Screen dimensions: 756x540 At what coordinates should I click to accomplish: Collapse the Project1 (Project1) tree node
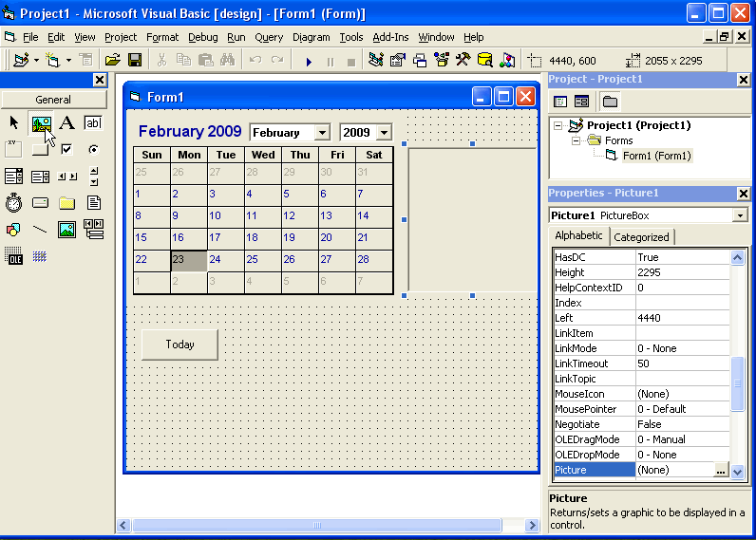point(558,125)
